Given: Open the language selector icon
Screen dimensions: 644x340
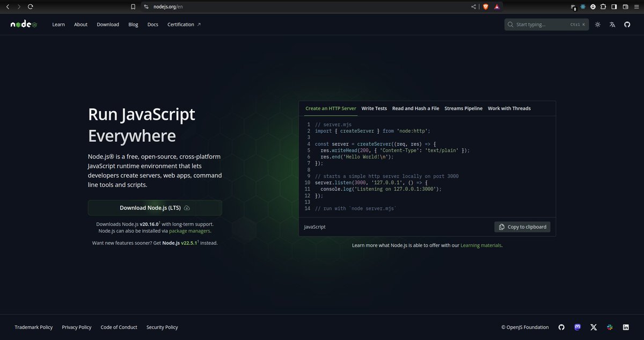Looking at the screenshot, I should [x=612, y=25].
